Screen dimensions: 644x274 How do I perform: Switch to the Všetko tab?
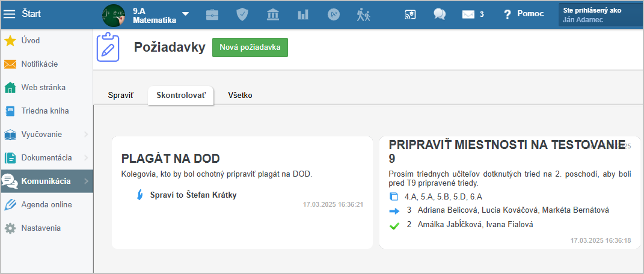point(240,96)
